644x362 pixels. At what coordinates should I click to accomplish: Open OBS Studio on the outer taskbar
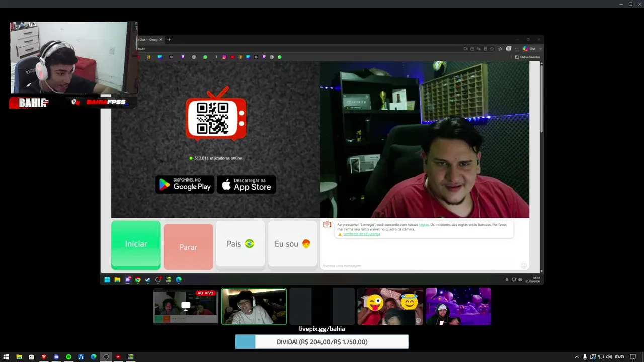click(x=106, y=357)
